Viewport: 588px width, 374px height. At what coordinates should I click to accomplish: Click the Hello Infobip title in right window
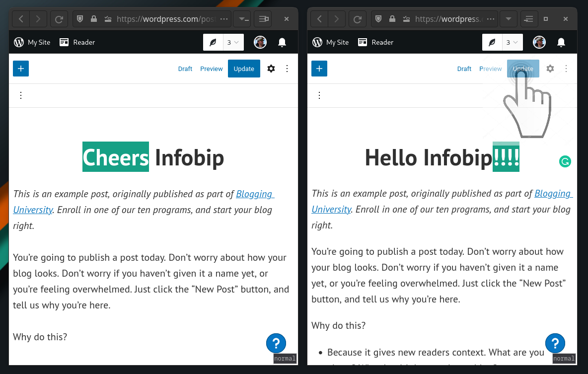[x=442, y=157]
